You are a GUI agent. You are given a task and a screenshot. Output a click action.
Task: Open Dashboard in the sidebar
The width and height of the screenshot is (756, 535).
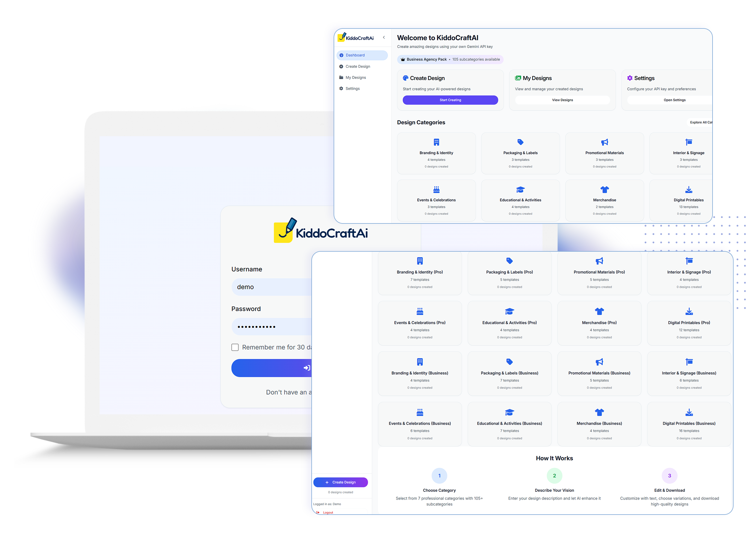point(362,55)
